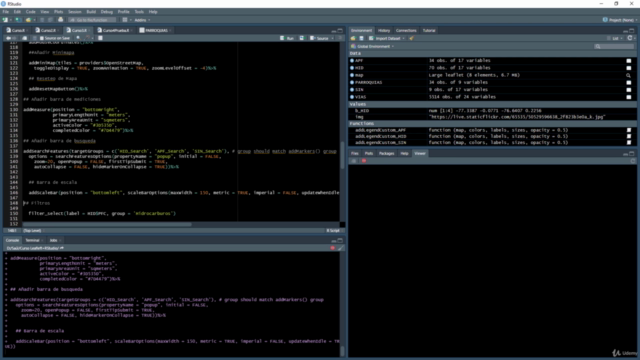Refresh the Environment pane
This screenshot has height=360, width=640.
(630, 38)
